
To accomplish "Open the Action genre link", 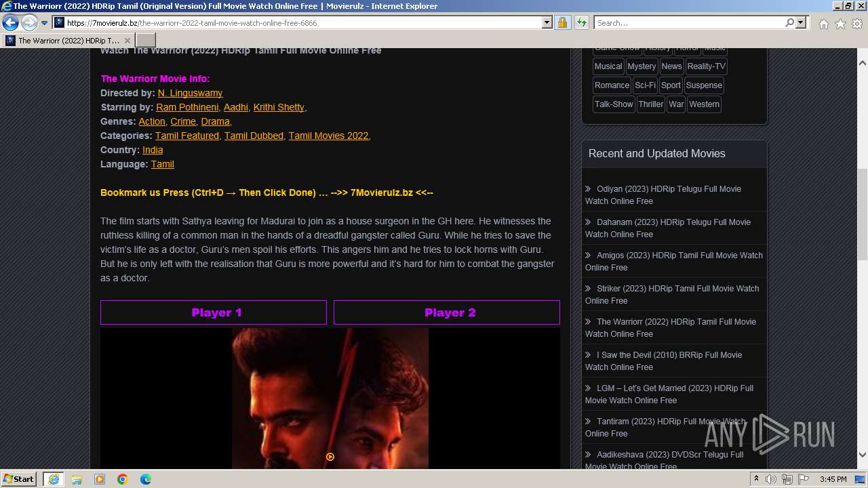I will (x=152, y=121).
